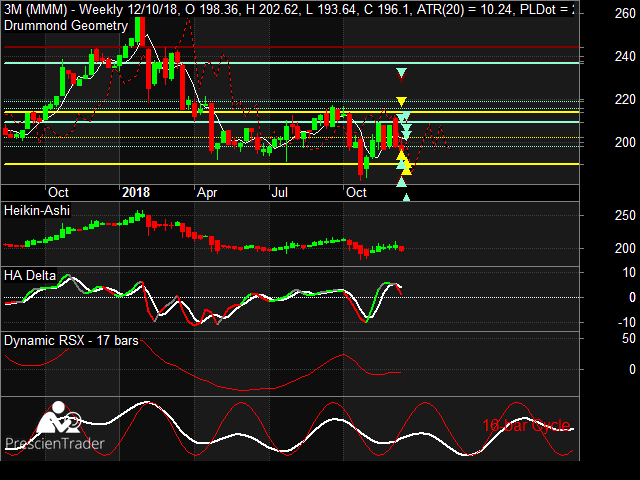The height and width of the screenshot is (480, 640).
Task: Select the Weekly 12/10/18 date in title
Action: point(128,9)
